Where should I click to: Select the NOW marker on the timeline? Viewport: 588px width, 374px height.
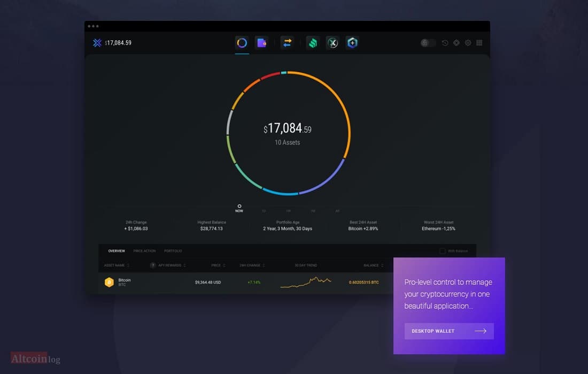(x=239, y=209)
